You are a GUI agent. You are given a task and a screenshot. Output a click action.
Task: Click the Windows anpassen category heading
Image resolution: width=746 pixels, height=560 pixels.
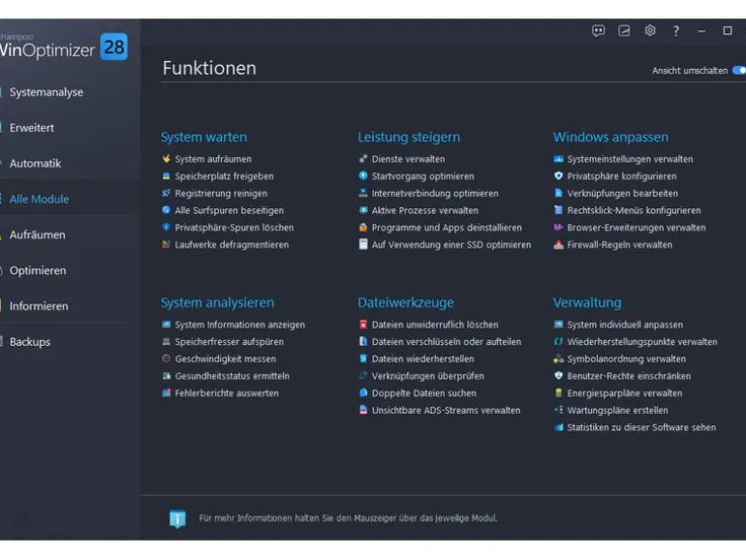coord(610,137)
